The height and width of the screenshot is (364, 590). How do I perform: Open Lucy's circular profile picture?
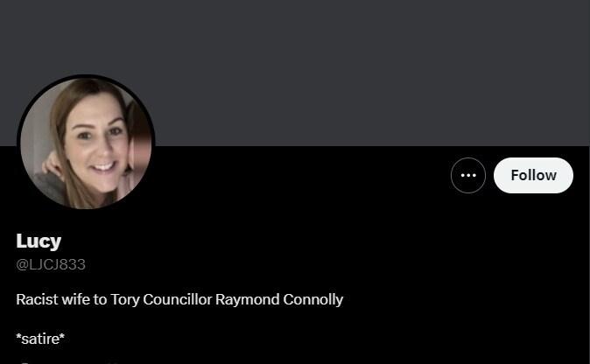tap(86, 143)
